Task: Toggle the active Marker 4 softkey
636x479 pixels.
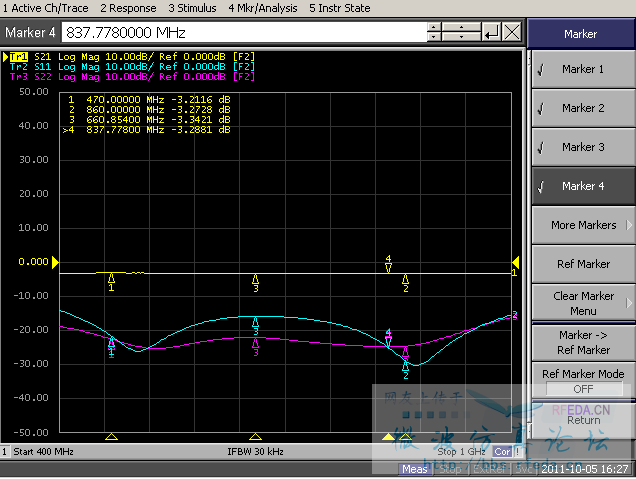Action: pyautogui.click(x=583, y=186)
